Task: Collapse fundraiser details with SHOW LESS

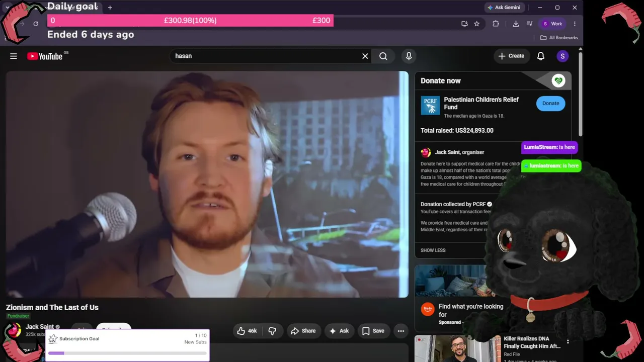Action: (433, 250)
